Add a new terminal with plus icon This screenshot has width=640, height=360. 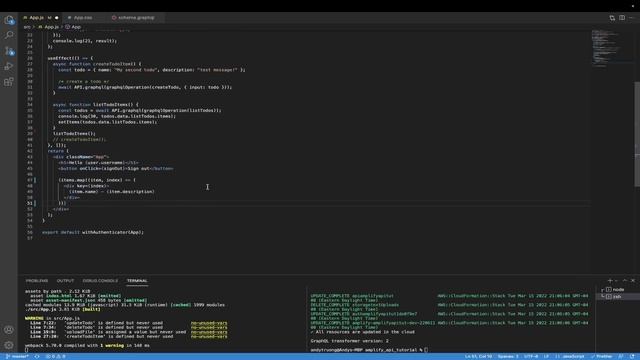coord(610,280)
